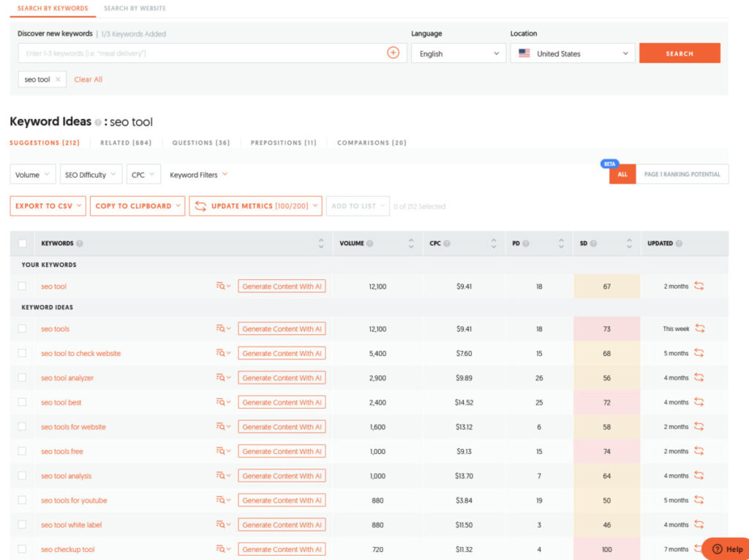Click the info icon beside Keyword Ideas heading
This screenshot has width=749, height=560.
pyautogui.click(x=98, y=123)
